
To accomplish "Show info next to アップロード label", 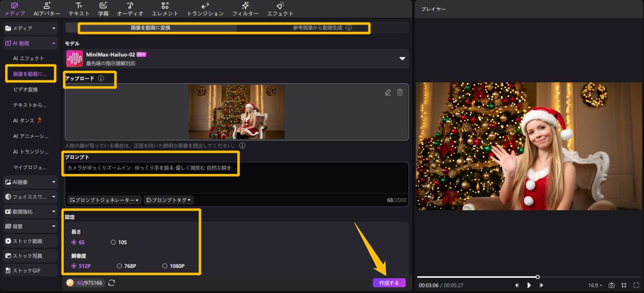I will [x=101, y=78].
